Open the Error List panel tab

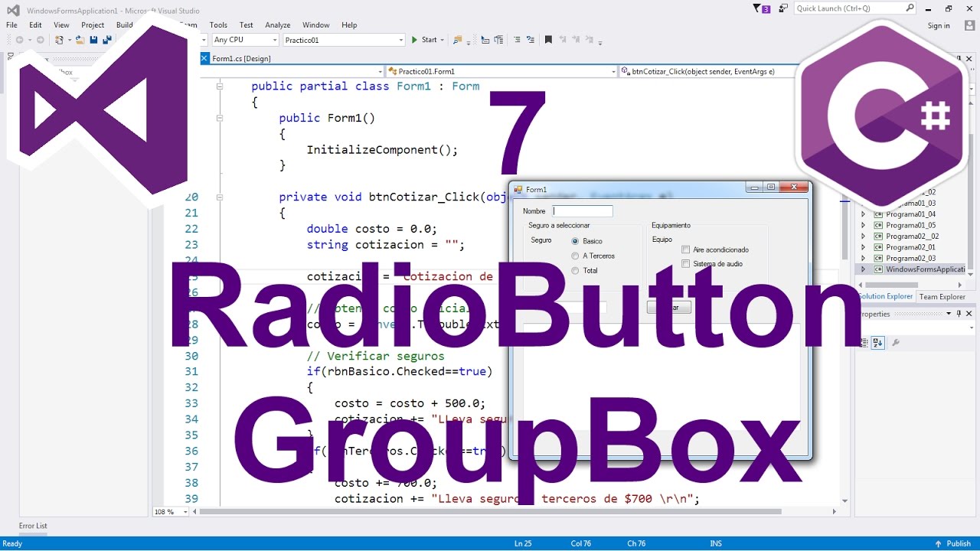[33, 526]
